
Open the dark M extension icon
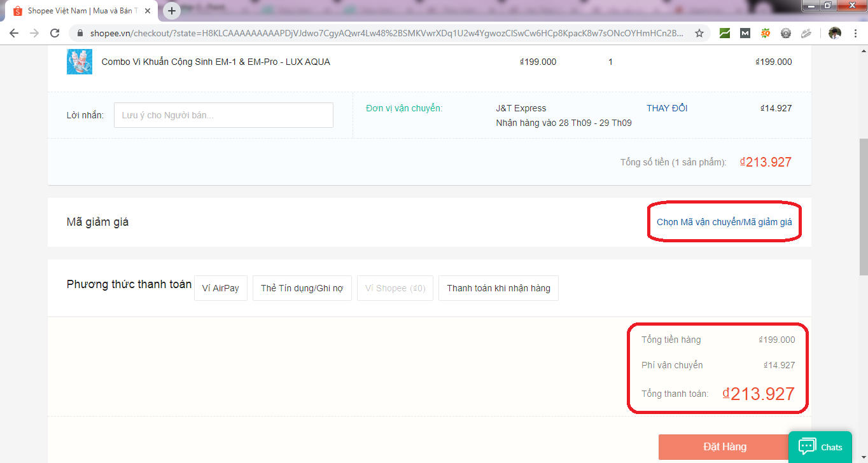[745, 33]
